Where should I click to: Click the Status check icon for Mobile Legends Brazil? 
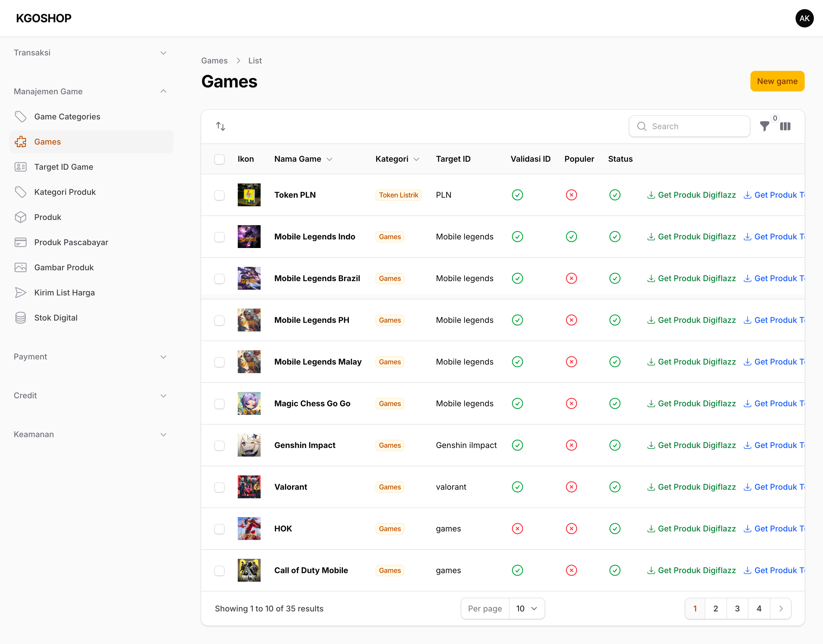615,278
